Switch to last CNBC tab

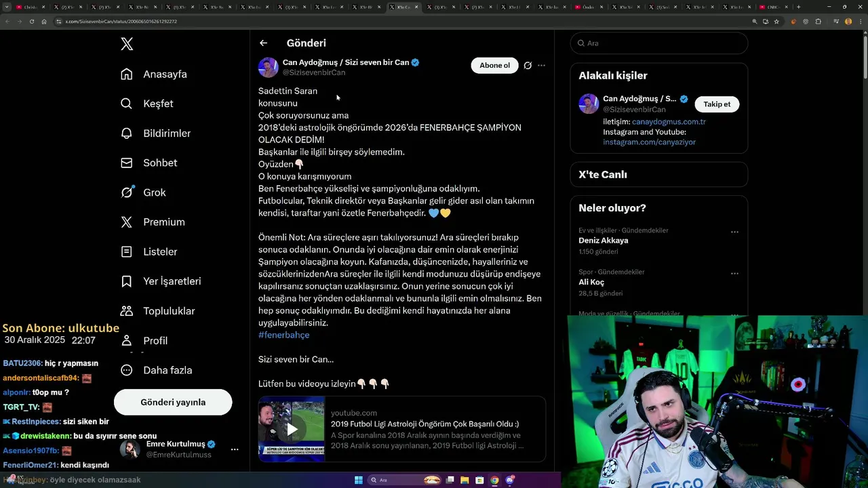pos(772,7)
